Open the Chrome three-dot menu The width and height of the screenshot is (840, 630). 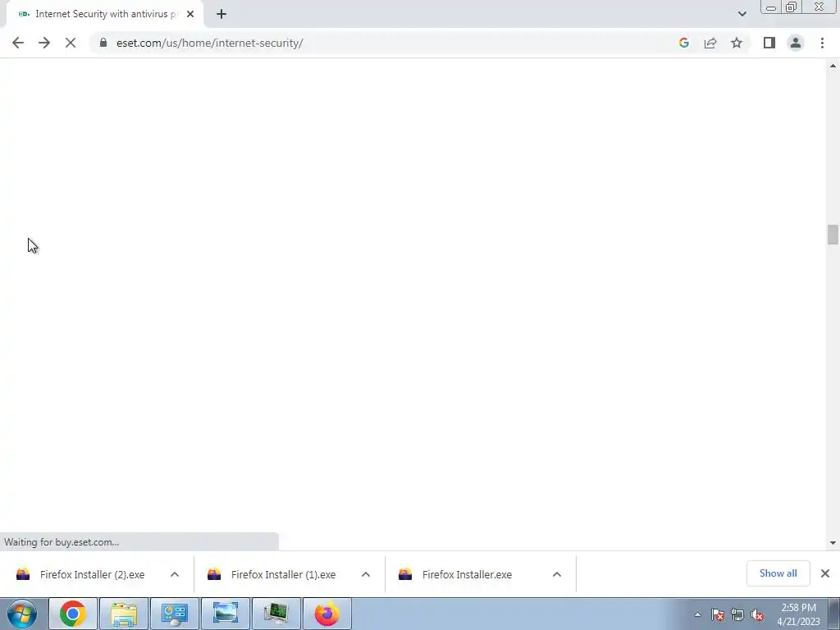pyautogui.click(x=822, y=43)
